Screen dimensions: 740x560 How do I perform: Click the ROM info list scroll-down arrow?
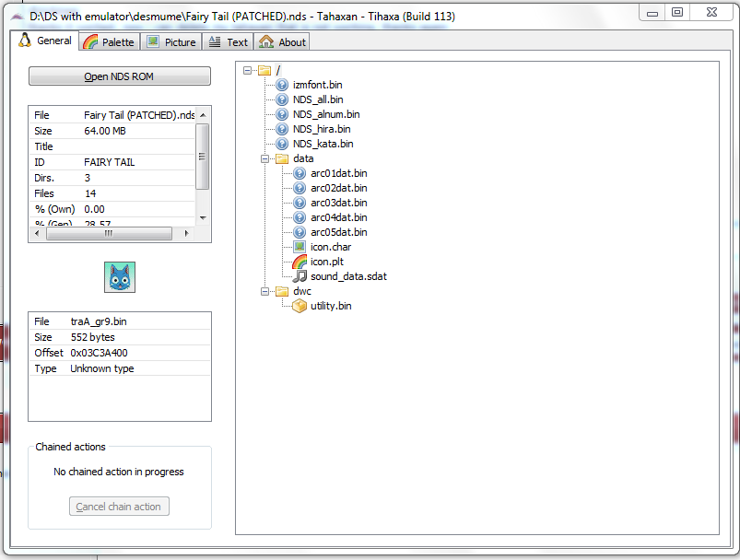[x=203, y=218]
